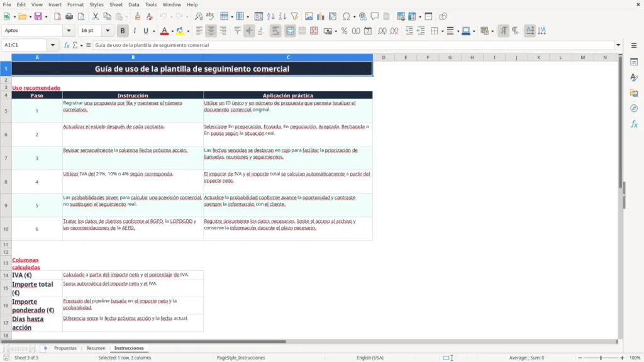Apply the red font color swatch
Viewport: 644px width, 362px height.
coord(164,31)
